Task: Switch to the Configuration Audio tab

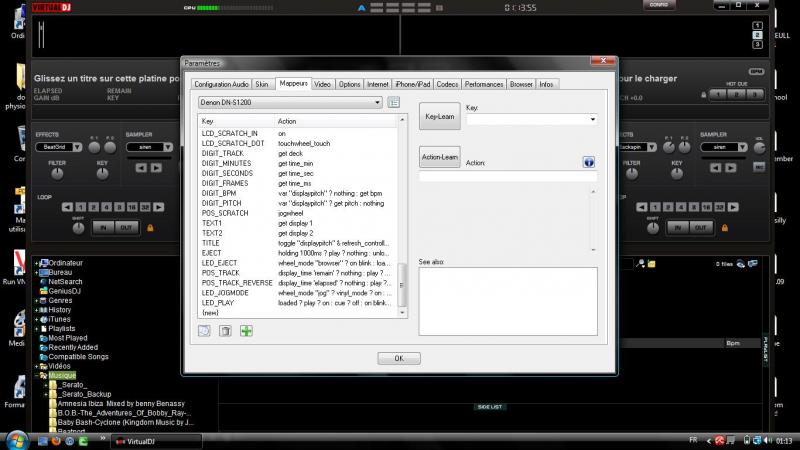Action: pyautogui.click(x=221, y=84)
